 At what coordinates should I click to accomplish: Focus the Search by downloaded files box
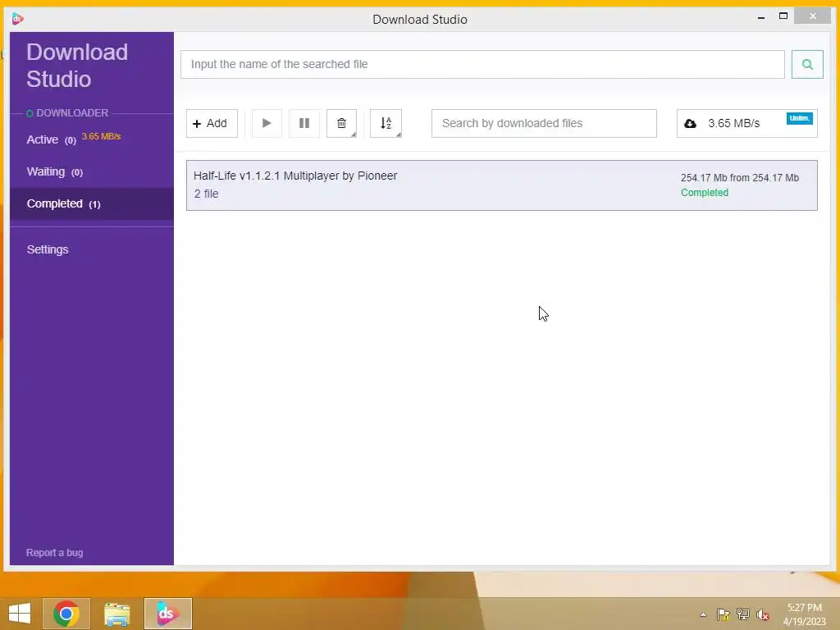(544, 123)
